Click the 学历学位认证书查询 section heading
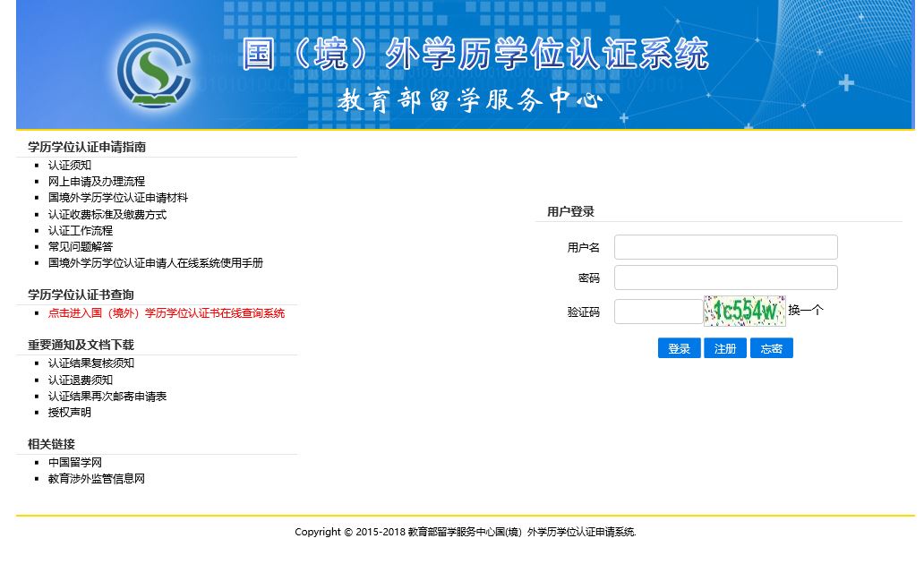 pyautogui.click(x=81, y=295)
